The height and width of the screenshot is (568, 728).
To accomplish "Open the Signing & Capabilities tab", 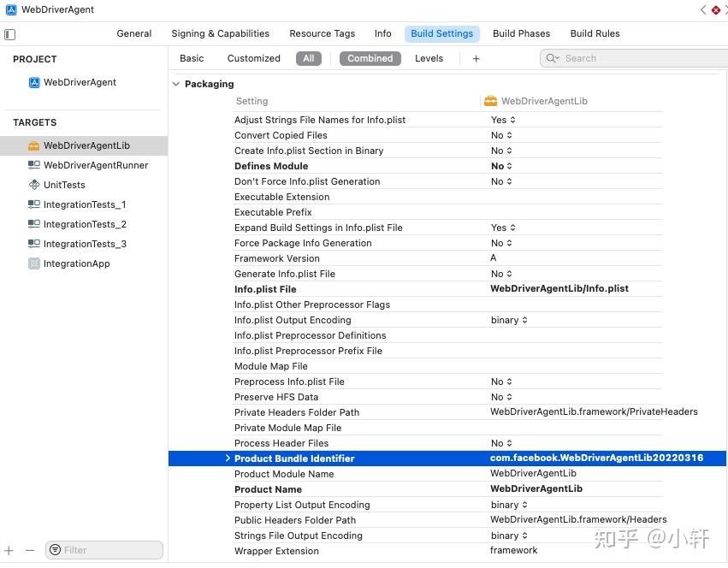I will coord(220,33).
